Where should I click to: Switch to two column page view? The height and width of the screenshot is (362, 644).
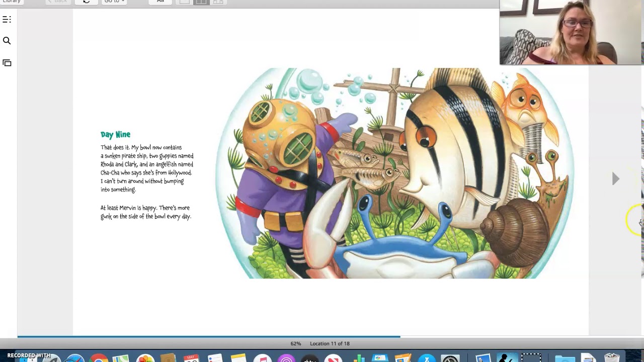coord(201,2)
